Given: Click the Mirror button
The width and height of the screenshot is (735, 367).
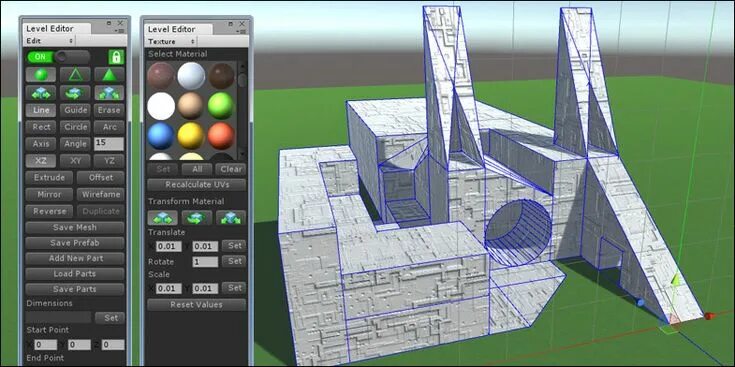Looking at the screenshot, I should [x=49, y=195].
